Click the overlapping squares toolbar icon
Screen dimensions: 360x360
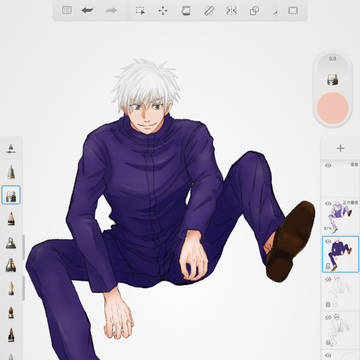point(254,11)
